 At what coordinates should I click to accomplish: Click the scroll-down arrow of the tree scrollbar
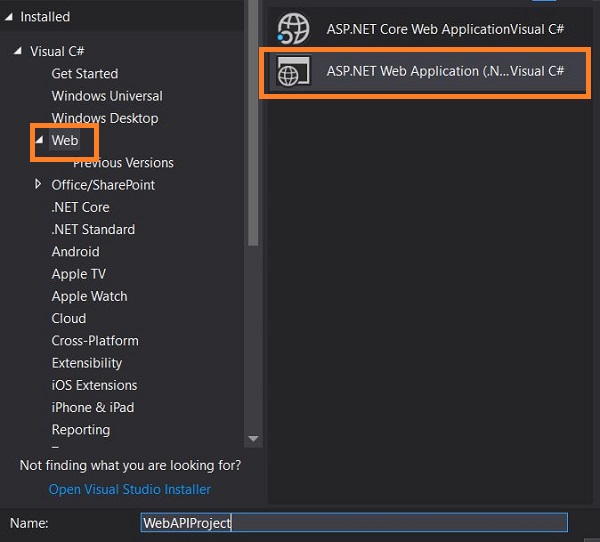click(x=253, y=438)
